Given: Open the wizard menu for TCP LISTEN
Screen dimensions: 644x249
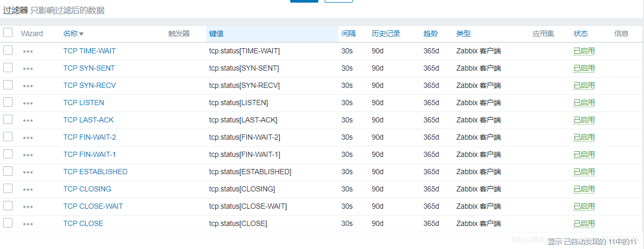Looking at the screenshot, I should [28, 104].
